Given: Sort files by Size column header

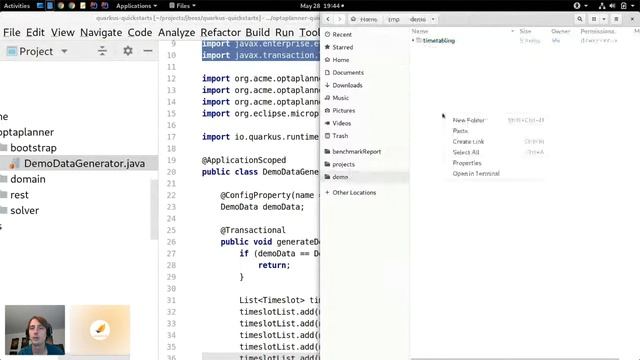Looking at the screenshot, I should (x=525, y=31).
